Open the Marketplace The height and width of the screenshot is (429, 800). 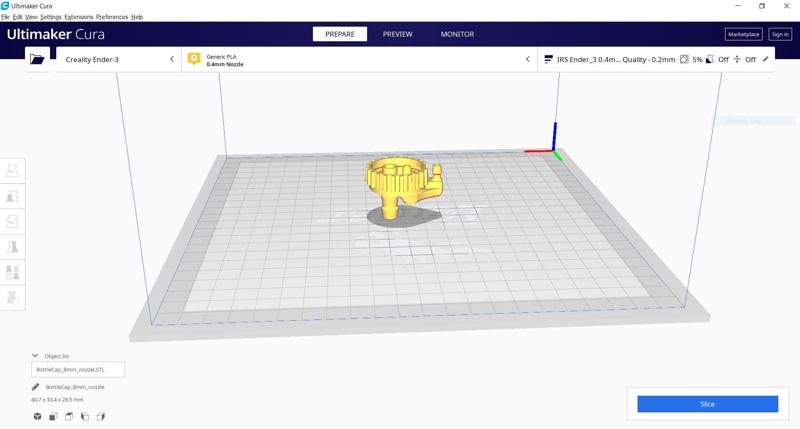743,34
